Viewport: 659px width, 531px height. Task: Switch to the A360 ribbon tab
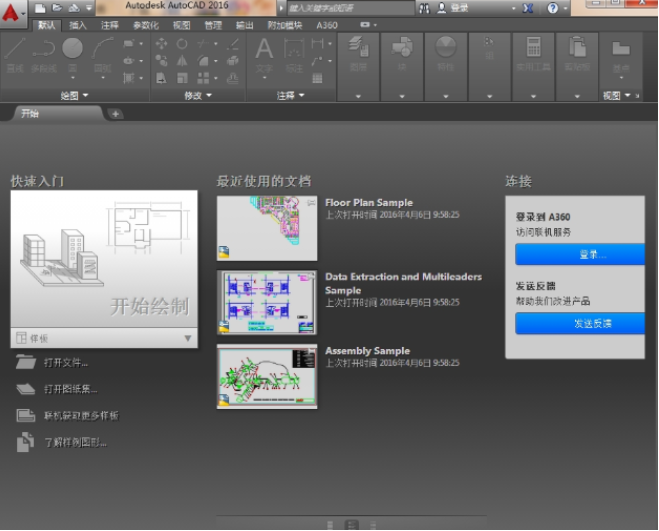coord(327,25)
